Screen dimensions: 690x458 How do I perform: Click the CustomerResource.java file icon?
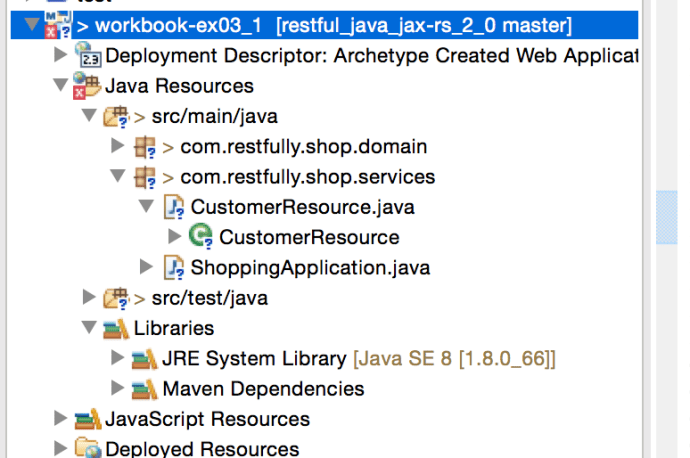pos(174,208)
